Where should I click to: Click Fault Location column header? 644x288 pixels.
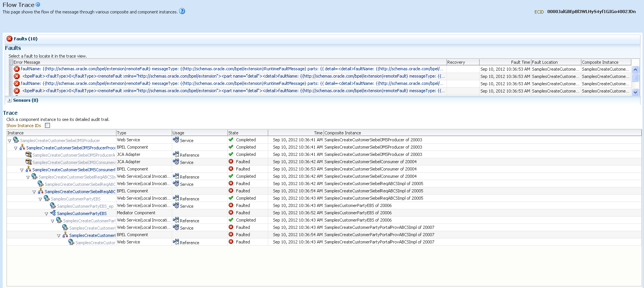[x=556, y=62]
